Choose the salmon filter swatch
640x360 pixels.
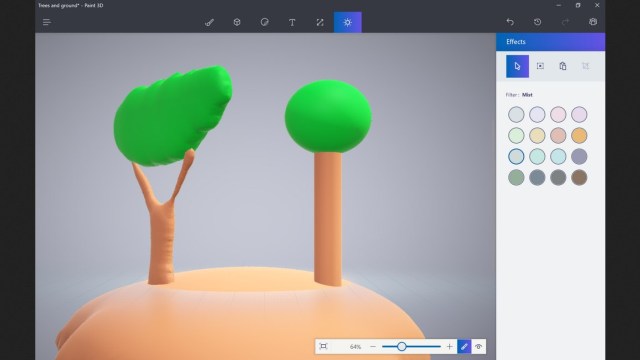pyautogui.click(x=558, y=136)
